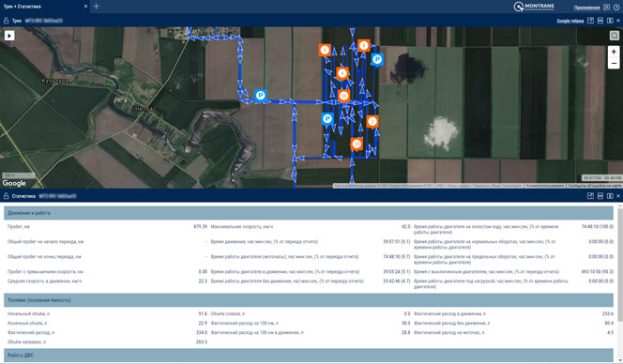Click consumption per engine hour value 4.5

point(610,332)
